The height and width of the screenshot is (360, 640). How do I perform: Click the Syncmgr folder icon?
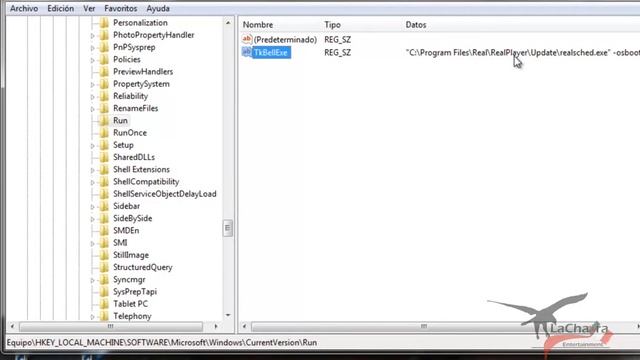pyautogui.click(x=104, y=280)
